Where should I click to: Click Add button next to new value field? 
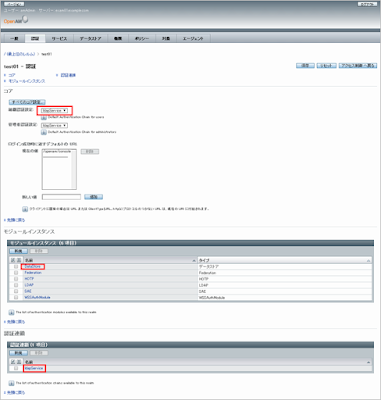pyautogui.click(x=93, y=197)
